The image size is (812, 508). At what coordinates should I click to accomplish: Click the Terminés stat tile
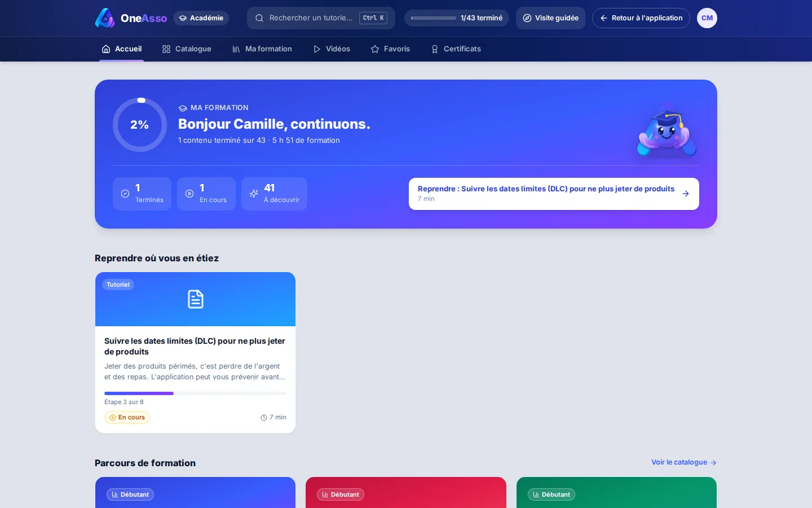click(142, 194)
